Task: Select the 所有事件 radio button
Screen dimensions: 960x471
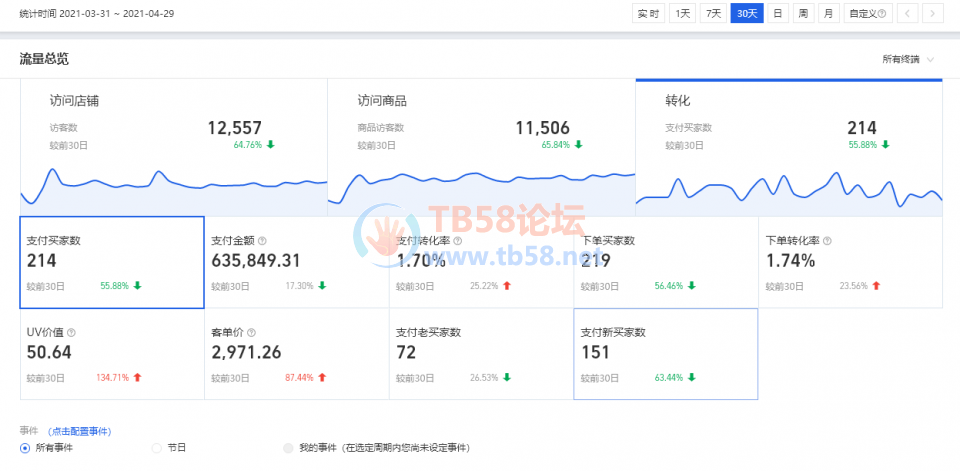Action: click(x=25, y=448)
